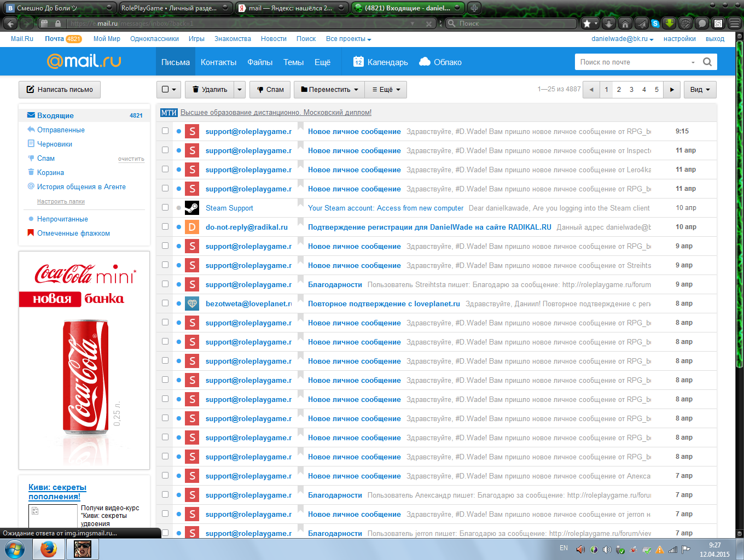The image size is (744, 560).
Task: Toggle unread dot of the radikal.ru message
Action: tap(179, 227)
